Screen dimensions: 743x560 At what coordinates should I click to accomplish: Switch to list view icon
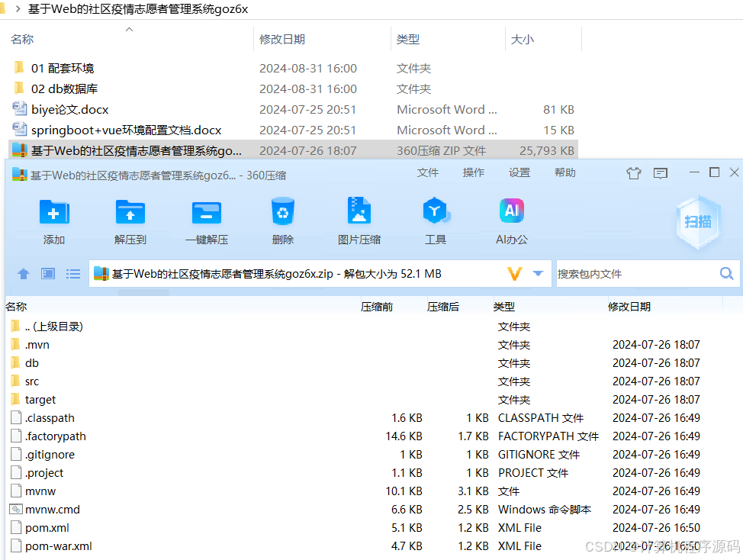click(73, 274)
